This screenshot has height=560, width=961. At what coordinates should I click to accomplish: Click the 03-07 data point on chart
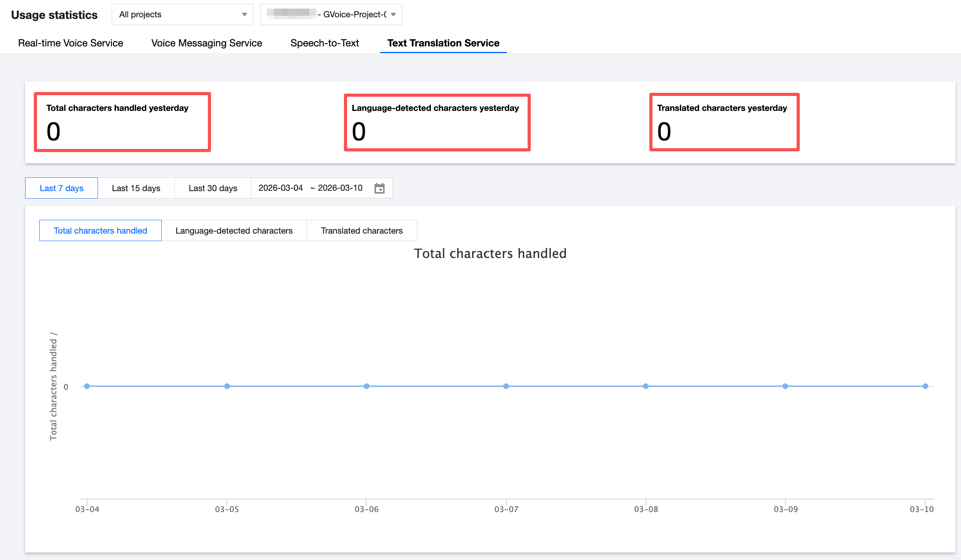click(506, 386)
